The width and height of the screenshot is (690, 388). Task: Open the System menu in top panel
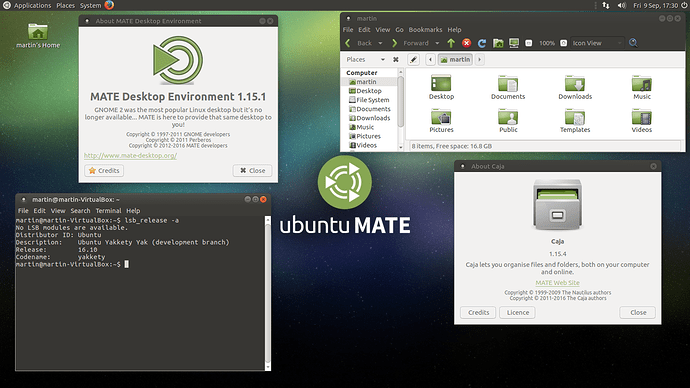click(x=90, y=5)
